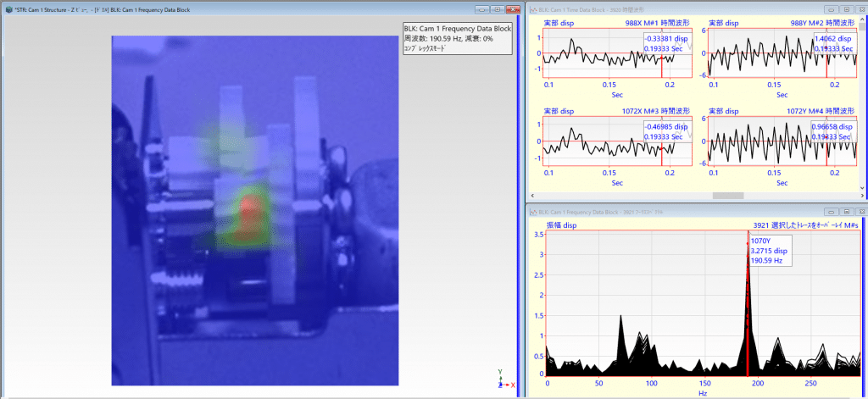868x399 pixels.
Task: Click the Frequency Data Block window icon
Action: 535,211
